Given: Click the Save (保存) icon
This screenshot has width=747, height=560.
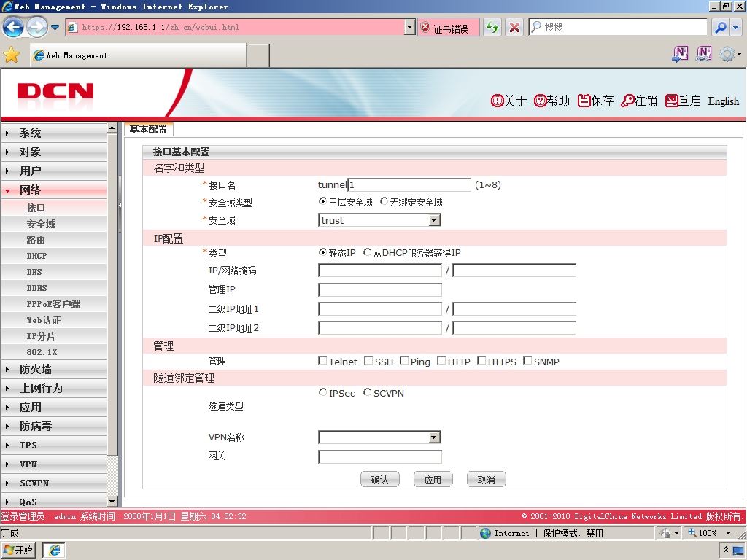Looking at the screenshot, I should [584, 101].
